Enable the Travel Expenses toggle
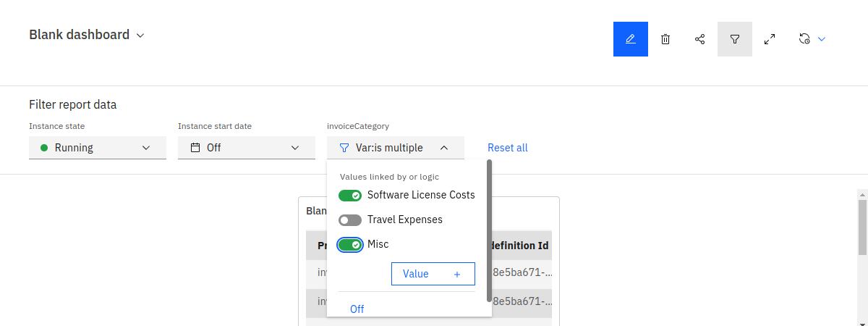Screen dimensions: 868x326 click(x=350, y=220)
